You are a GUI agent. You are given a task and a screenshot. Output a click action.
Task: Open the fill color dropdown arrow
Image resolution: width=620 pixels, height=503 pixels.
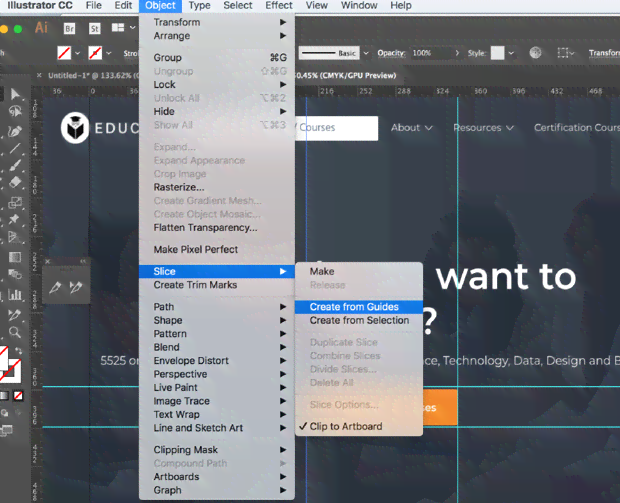pos(78,53)
